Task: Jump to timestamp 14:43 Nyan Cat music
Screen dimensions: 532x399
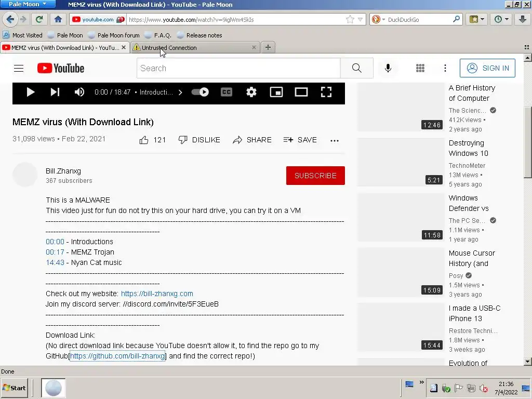Action: click(55, 262)
